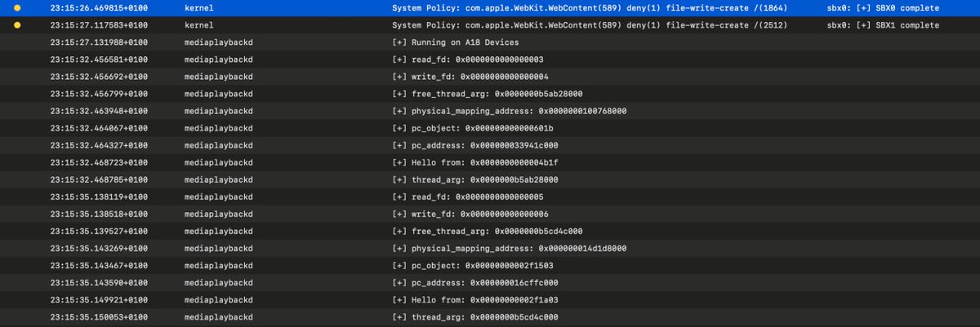Select timestamp 23:15:32.464327+0100
Viewport: 980px width, 327px height.
[x=99, y=145]
